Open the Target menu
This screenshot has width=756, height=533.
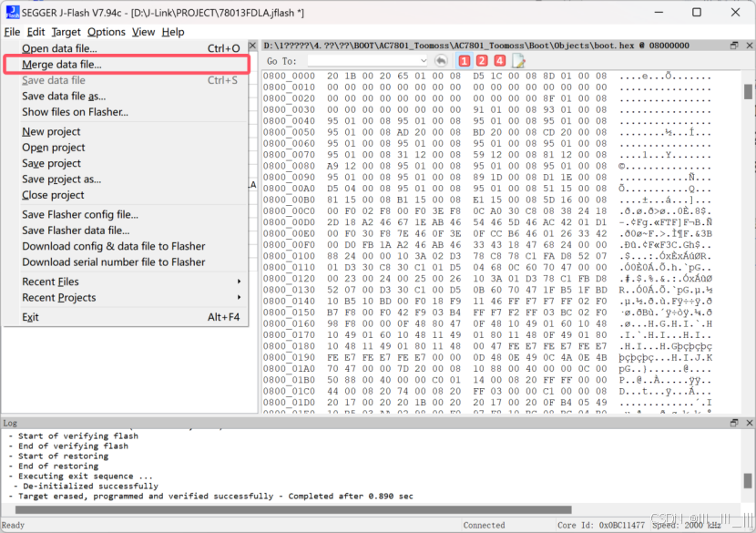click(x=66, y=32)
